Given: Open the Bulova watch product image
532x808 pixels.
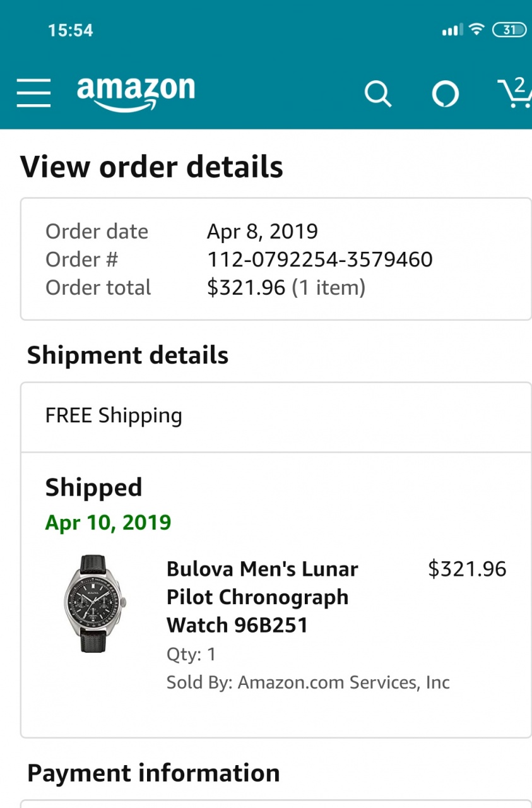Looking at the screenshot, I should 93,603.
